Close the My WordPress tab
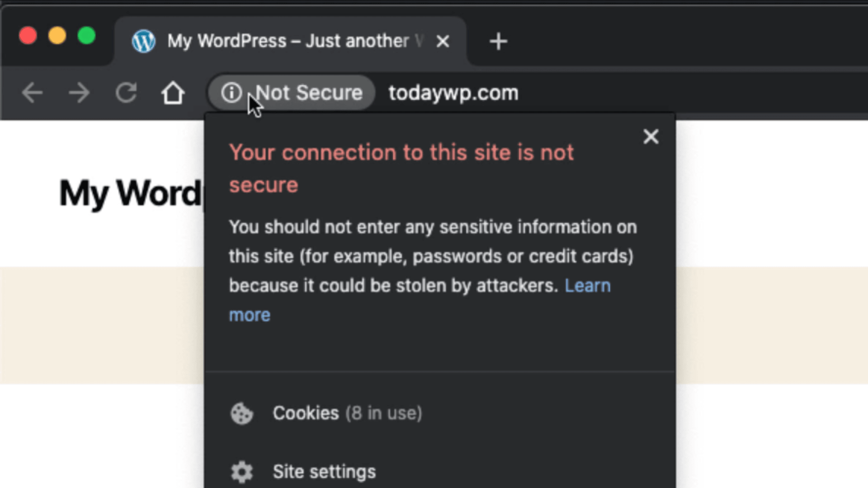Image resolution: width=868 pixels, height=488 pixels. coord(443,41)
